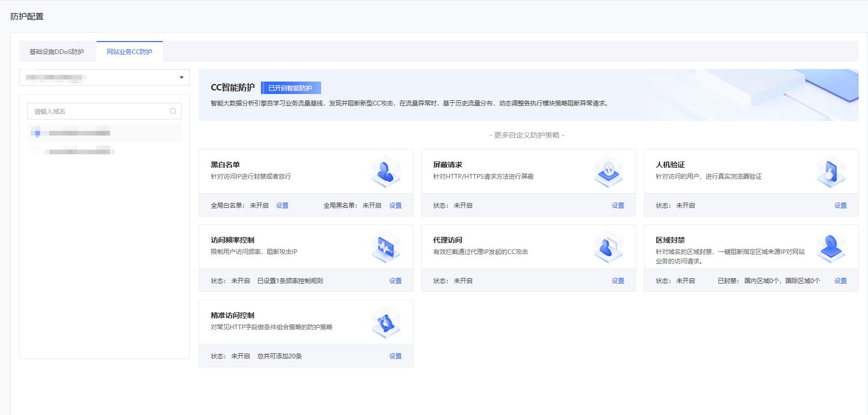Click the 屏蔽请求 card icon

(x=608, y=172)
